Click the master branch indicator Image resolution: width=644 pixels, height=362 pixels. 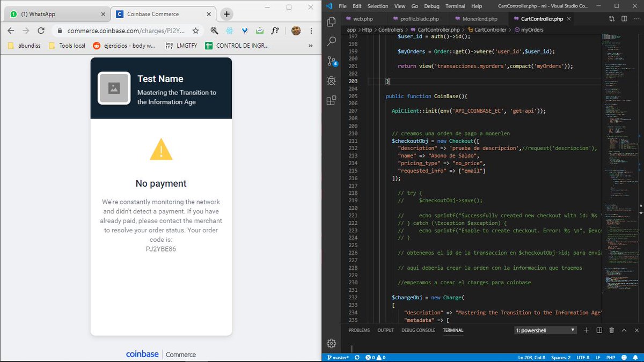(x=337, y=357)
